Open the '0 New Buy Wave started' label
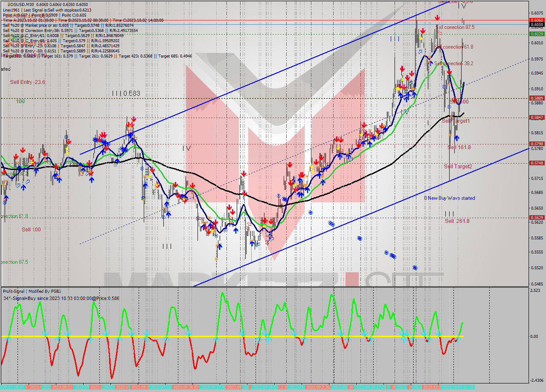The image size is (546, 392). point(449,198)
